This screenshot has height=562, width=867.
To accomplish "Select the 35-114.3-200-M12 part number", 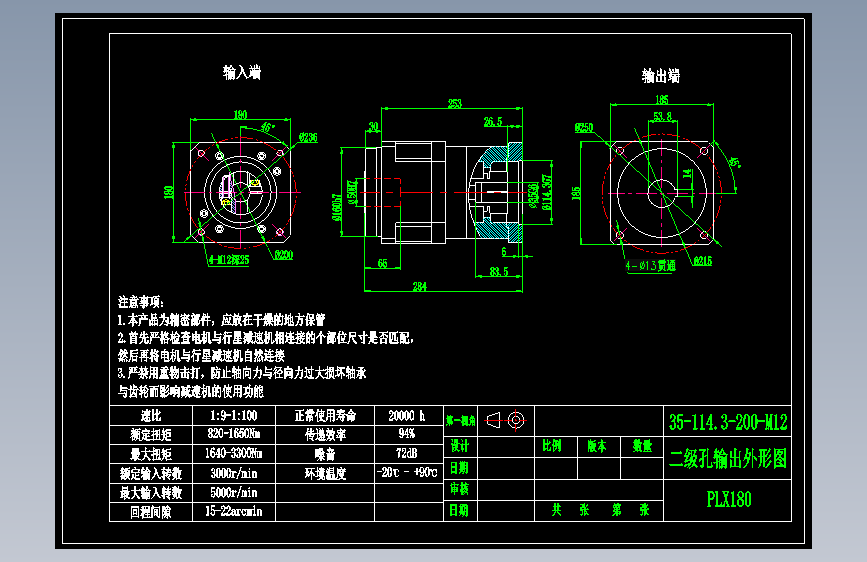I will 728,423.
